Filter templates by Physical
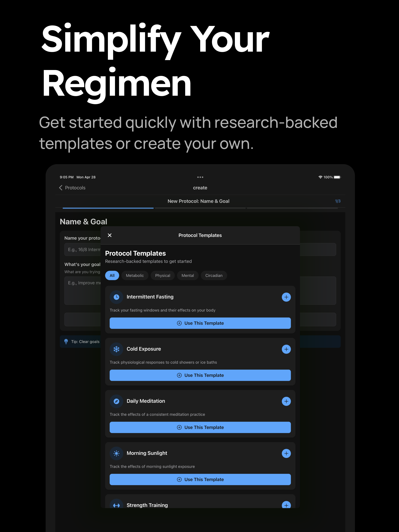The image size is (399, 532). 163,275
